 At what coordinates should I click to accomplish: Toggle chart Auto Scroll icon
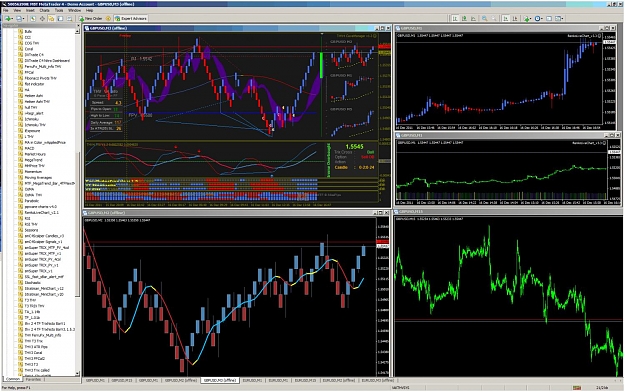pos(505,18)
